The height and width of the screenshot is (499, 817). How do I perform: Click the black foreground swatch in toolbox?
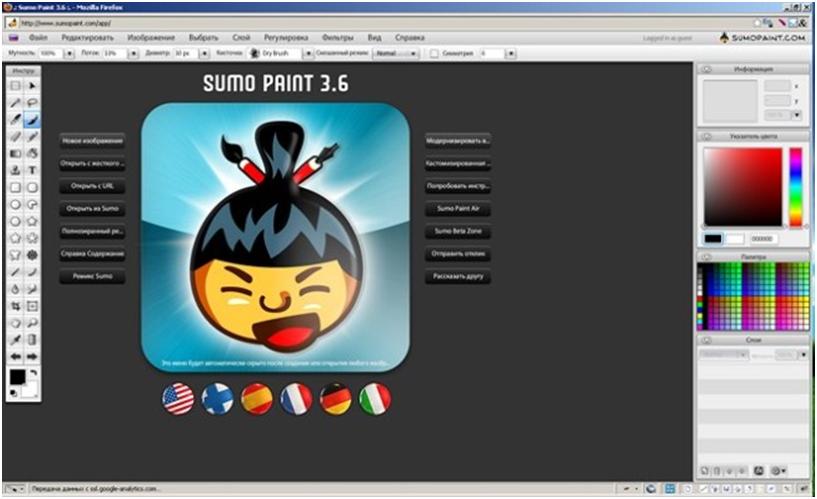[17, 377]
